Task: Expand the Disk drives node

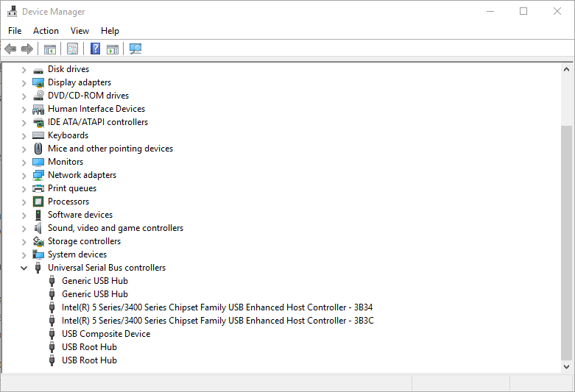Action: coord(24,70)
